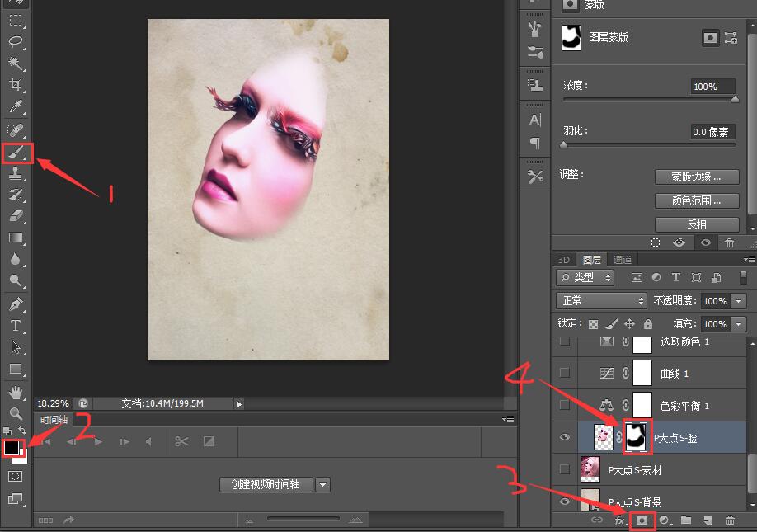Open the blend mode 正常 dropdown
Image resolution: width=757 pixels, height=532 pixels.
point(602,301)
